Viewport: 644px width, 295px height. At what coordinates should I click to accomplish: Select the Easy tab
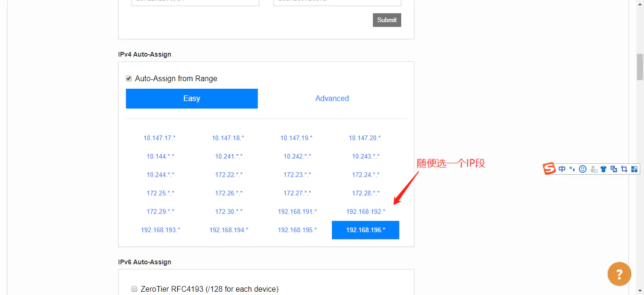click(x=192, y=99)
